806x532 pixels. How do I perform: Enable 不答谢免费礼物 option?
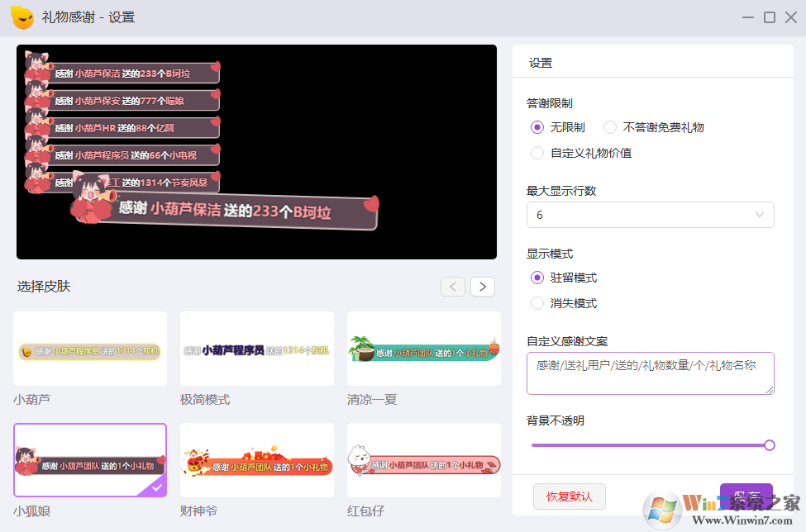click(x=609, y=127)
